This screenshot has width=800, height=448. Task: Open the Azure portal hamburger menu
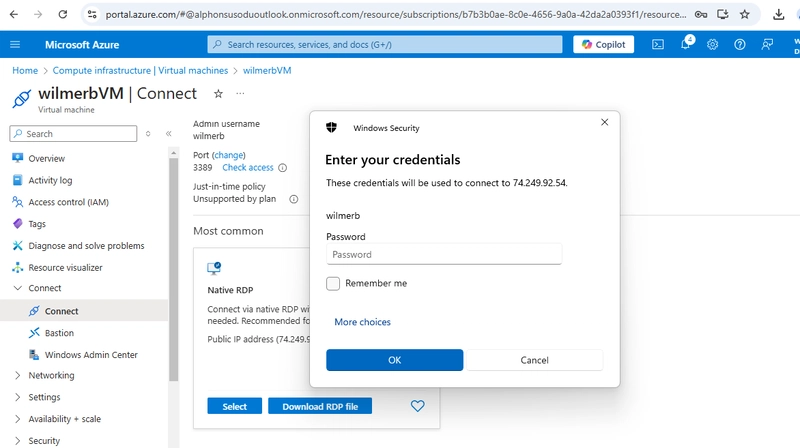[15, 44]
